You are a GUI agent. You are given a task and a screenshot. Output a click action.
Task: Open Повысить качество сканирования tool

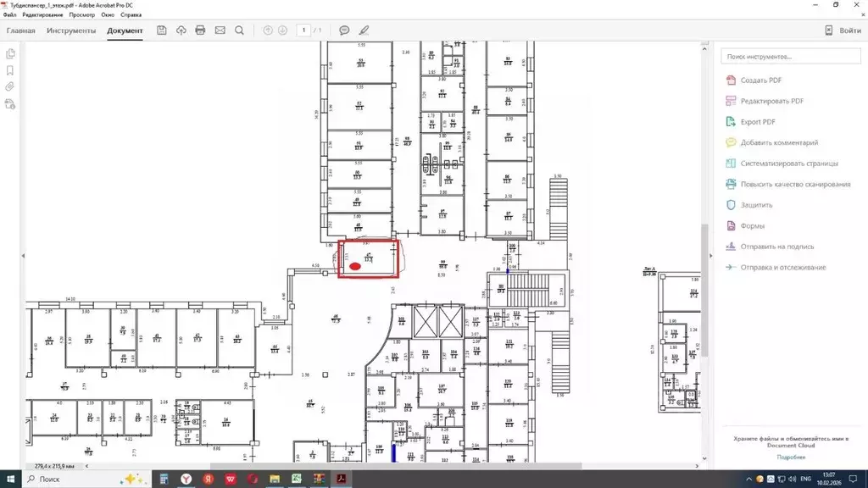787,184
